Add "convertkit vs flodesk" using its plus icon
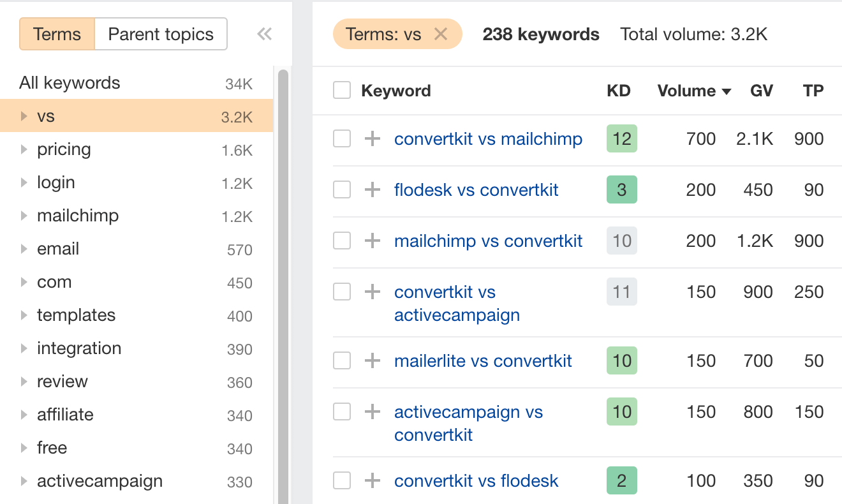842x504 pixels. [372, 480]
